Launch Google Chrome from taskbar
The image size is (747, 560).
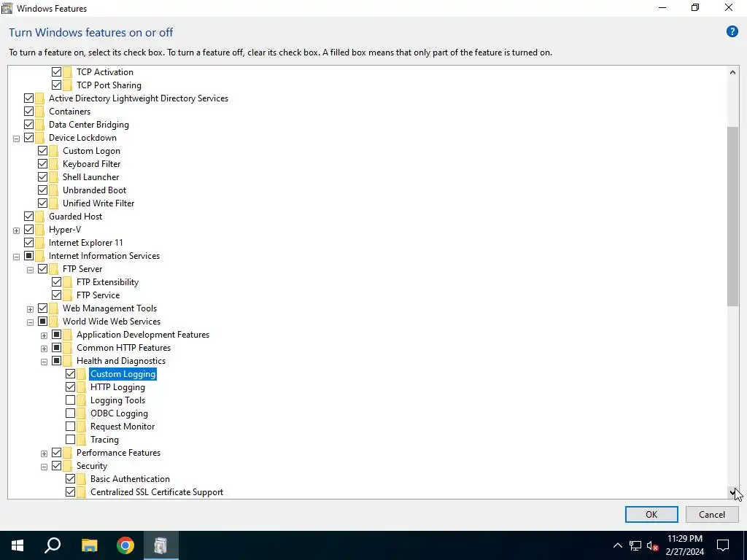(x=125, y=545)
